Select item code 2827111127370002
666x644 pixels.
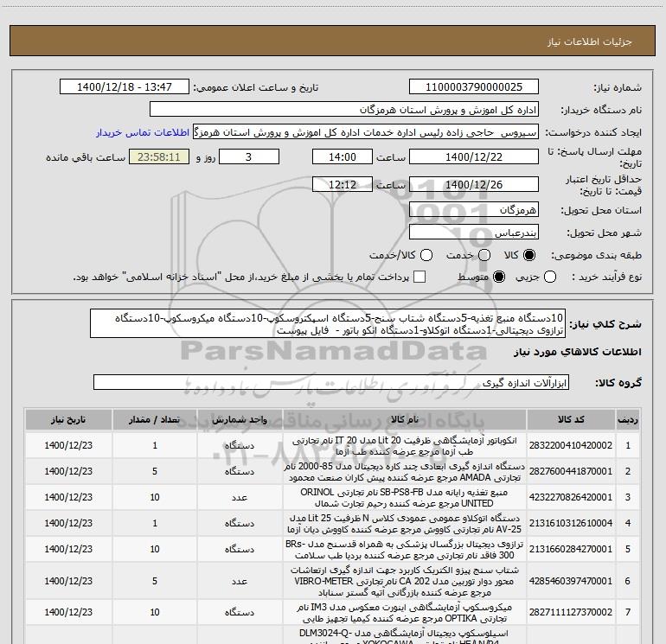[x=571, y=612]
